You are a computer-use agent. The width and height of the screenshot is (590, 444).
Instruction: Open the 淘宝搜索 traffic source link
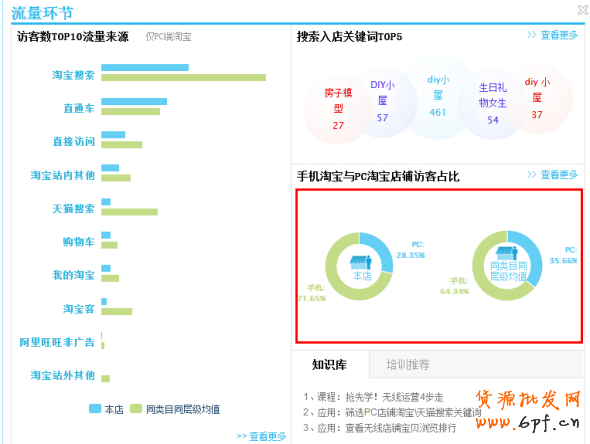(73, 75)
